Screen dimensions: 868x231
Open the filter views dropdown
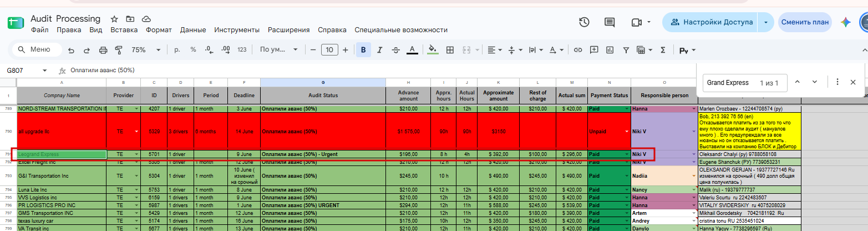click(x=644, y=50)
